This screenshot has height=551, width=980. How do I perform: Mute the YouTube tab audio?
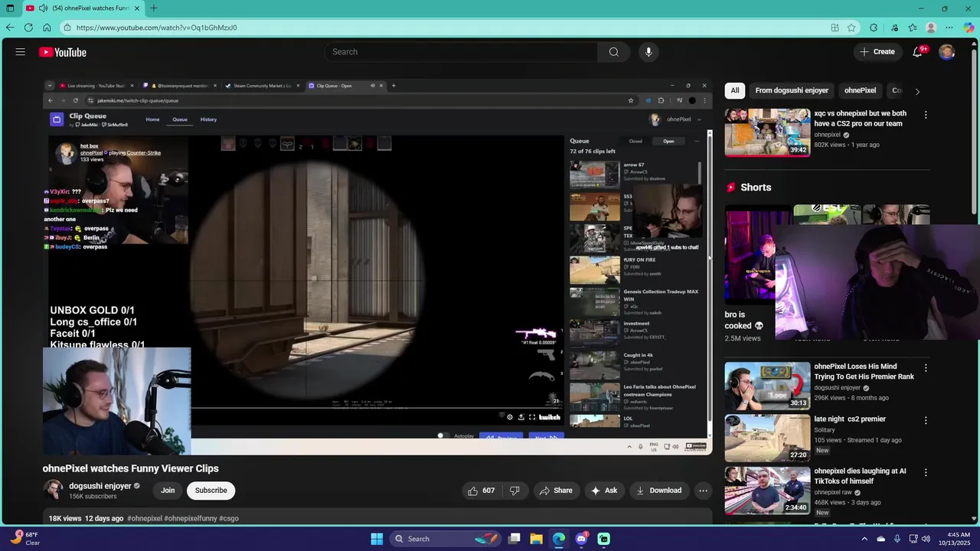43,8
